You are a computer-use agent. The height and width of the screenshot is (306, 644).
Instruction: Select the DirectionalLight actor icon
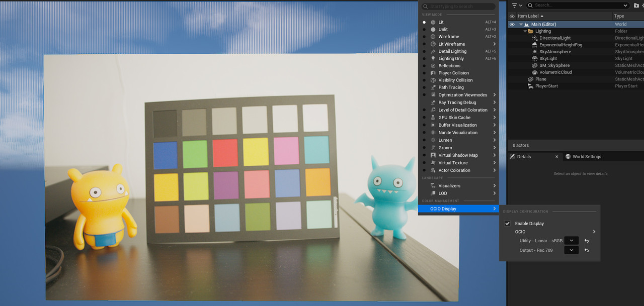click(535, 38)
